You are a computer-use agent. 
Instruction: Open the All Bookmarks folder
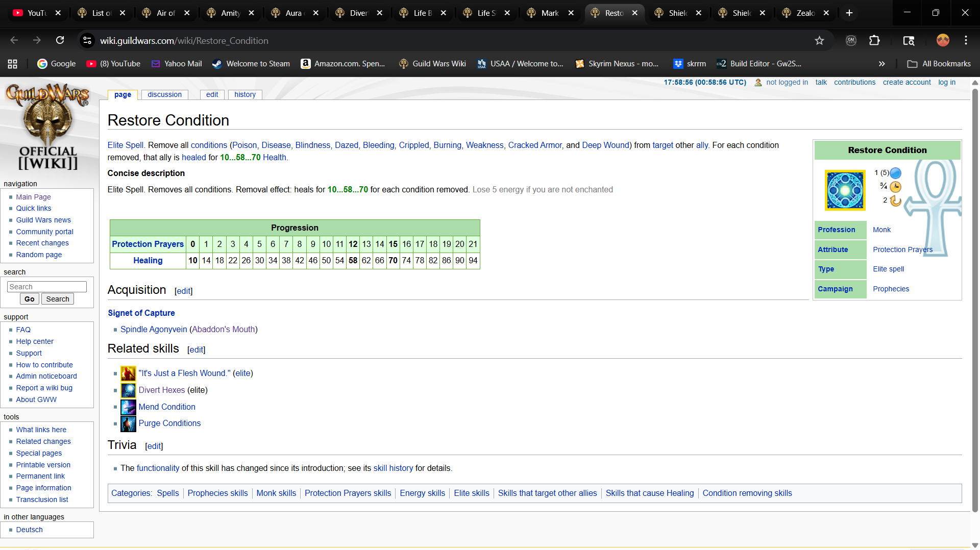tap(939, 64)
